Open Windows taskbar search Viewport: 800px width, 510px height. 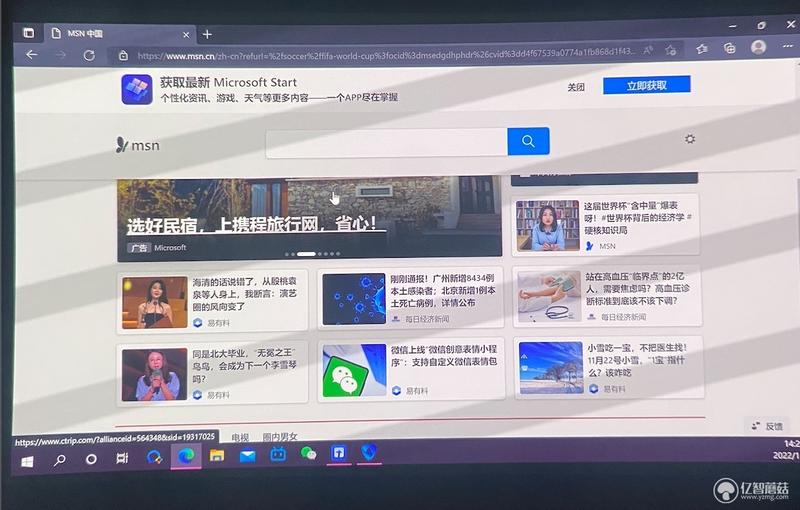tap(60, 460)
